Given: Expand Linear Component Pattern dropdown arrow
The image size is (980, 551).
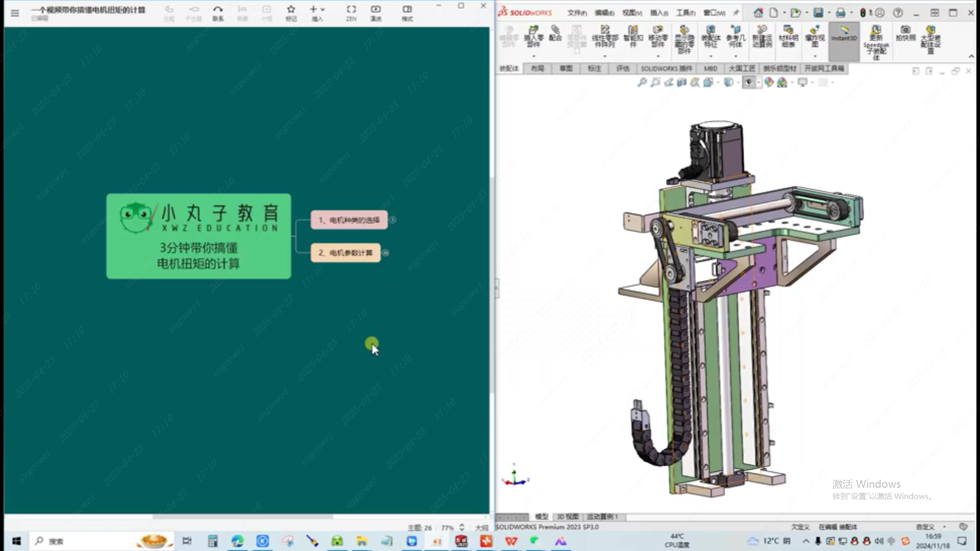Looking at the screenshot, I should tap(605, 56).
